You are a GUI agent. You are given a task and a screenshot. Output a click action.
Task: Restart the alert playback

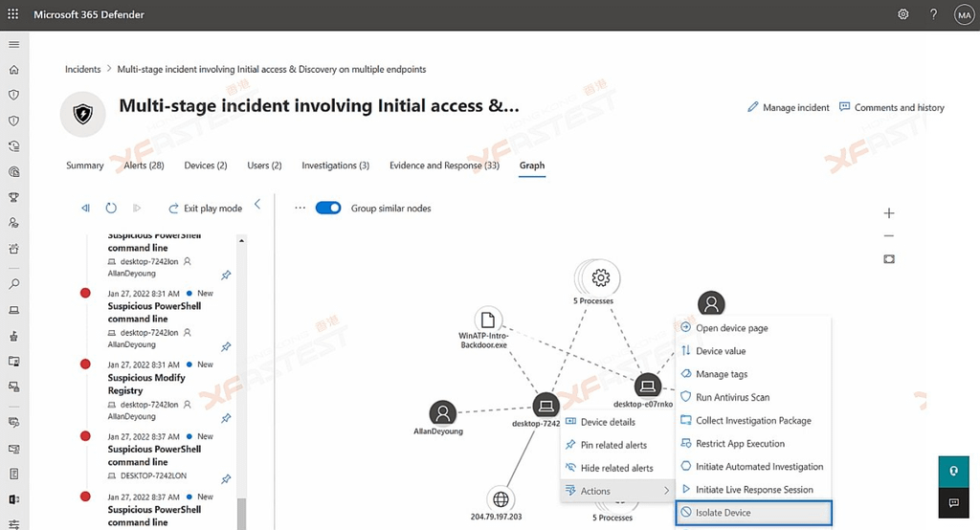tap(111, 209)
